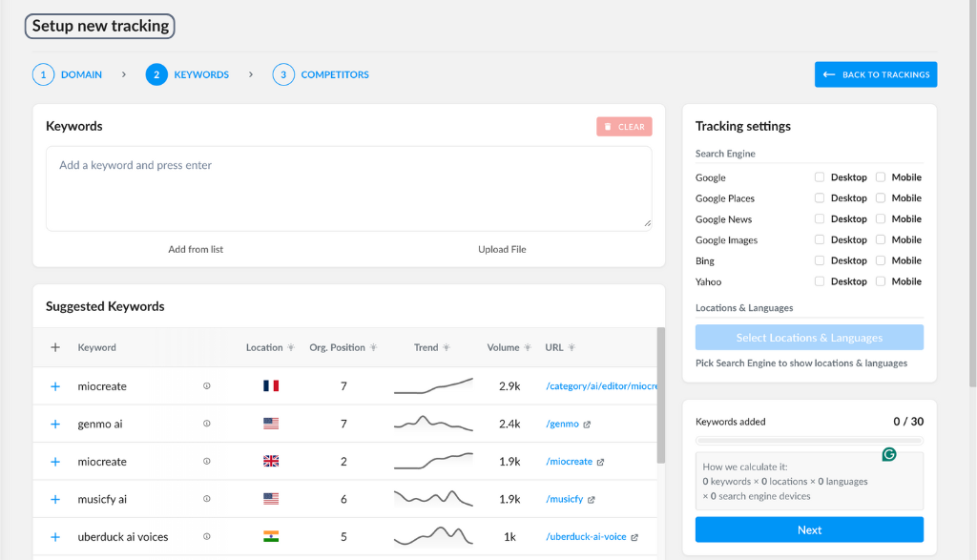This screenshot has width=977, height=560.
Task: Add uberduck ai voices keyword with plus icon
Action: [x=55, y=537]
